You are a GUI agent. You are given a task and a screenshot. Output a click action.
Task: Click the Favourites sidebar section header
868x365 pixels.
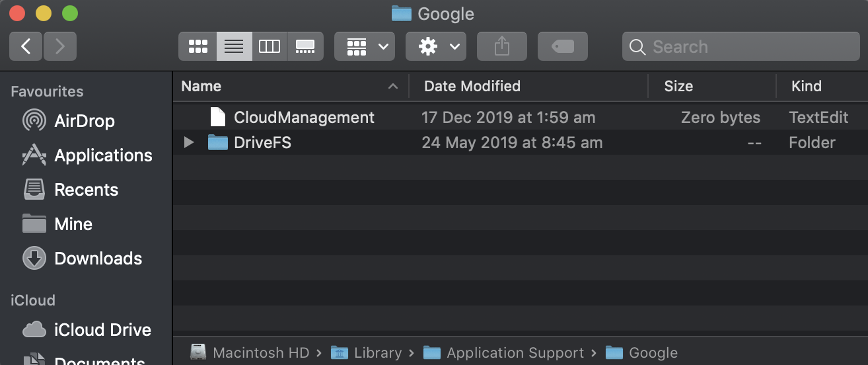tap(47, 91)
